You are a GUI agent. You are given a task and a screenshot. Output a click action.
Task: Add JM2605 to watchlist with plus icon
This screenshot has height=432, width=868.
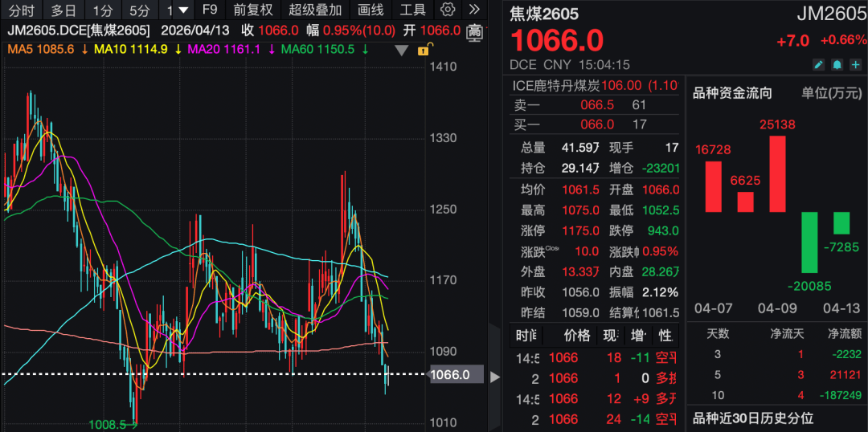coord(856,65)
